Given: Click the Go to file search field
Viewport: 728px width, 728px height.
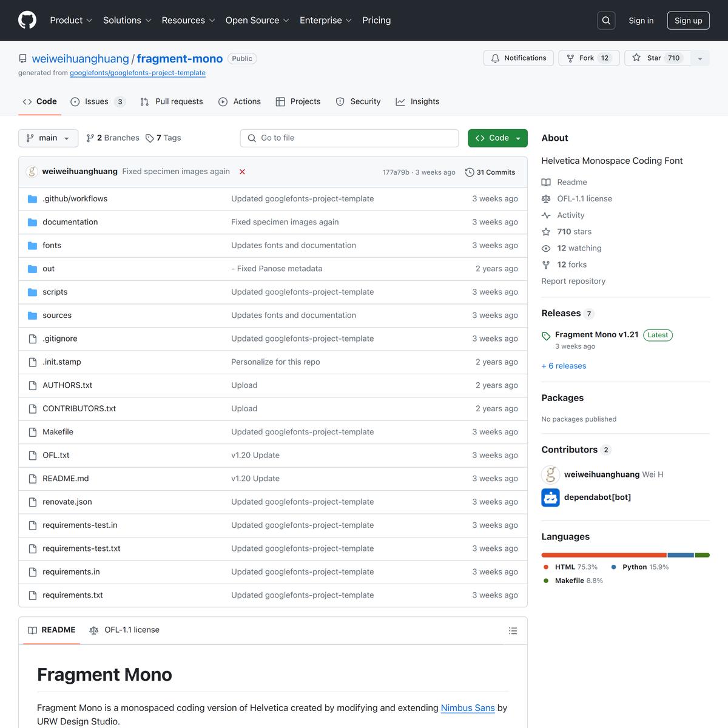Looking at the screenshot, I should (349, 138).
